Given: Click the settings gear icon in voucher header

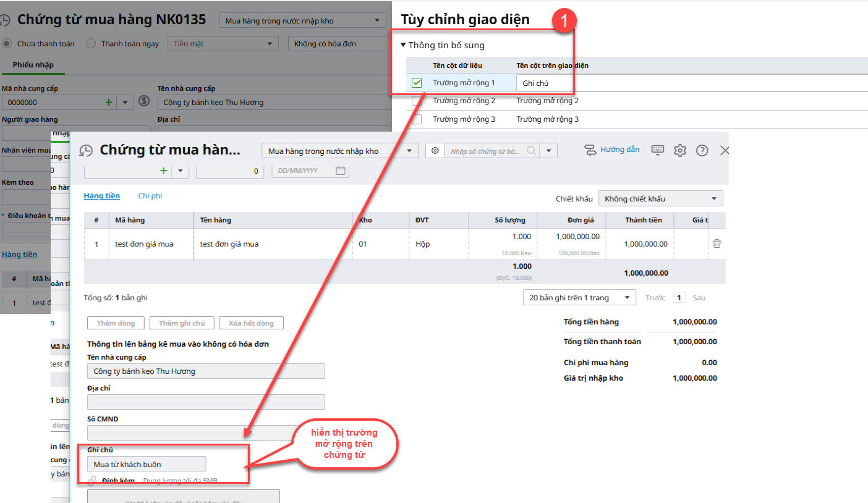Looking at the screenshot, I should pyautogui.click(x=680, y=150).
